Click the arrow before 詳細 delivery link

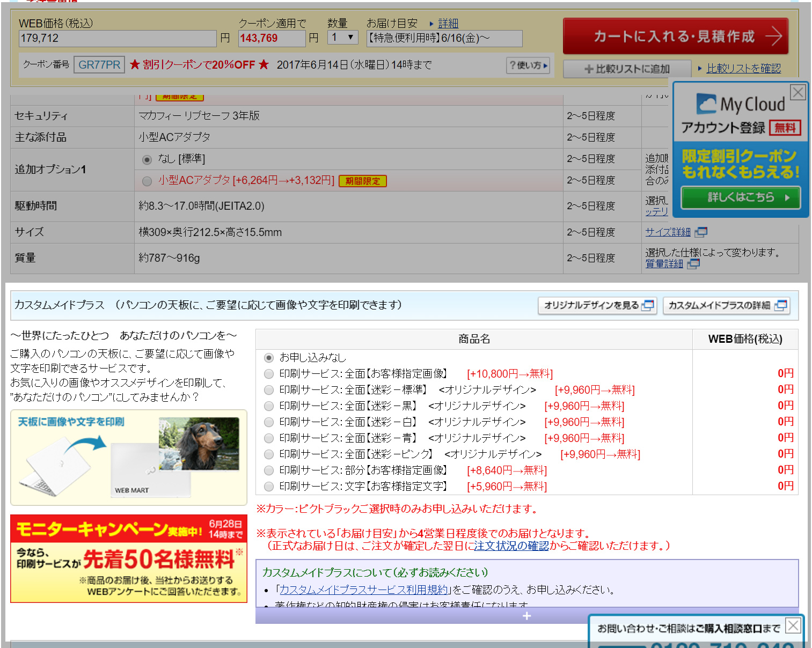(431, 24)
